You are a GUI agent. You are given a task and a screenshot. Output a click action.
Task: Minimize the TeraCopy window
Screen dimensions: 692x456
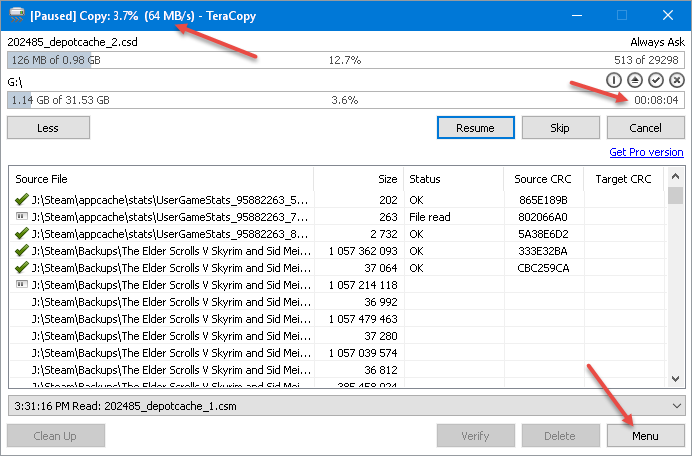click(576, 15)
